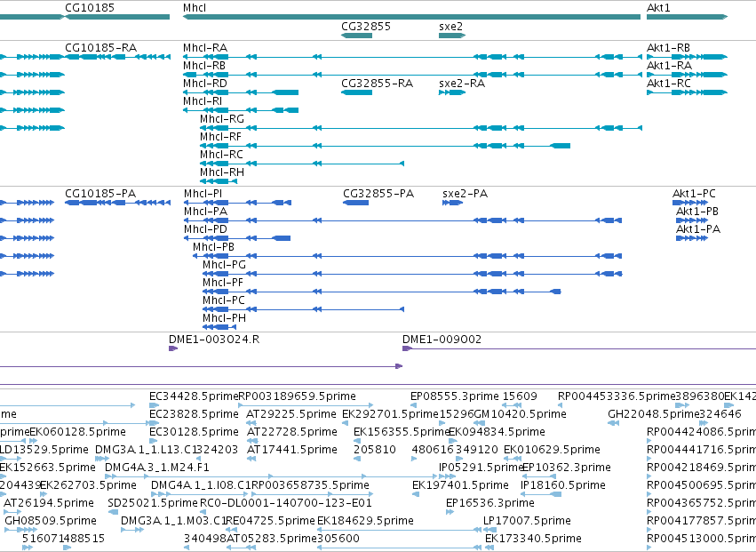
Task: Select the LD13529.5prime EST label
Action: click(44, 450)
